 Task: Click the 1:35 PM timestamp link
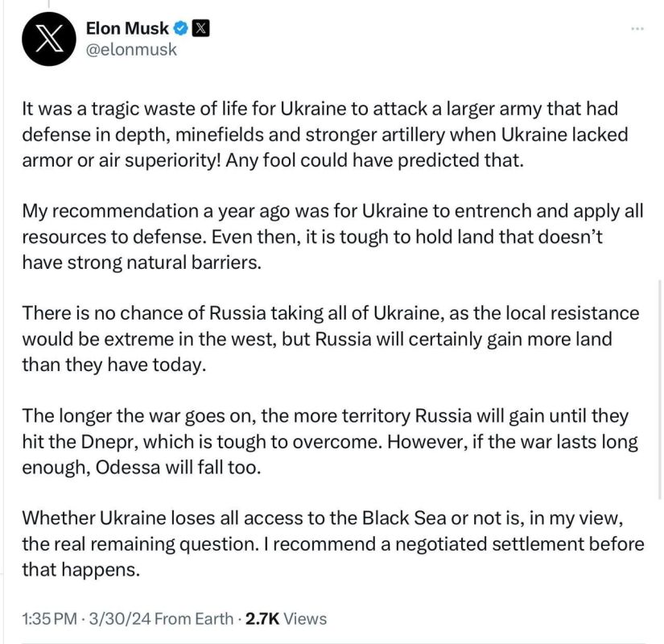(x=45, y=619)
